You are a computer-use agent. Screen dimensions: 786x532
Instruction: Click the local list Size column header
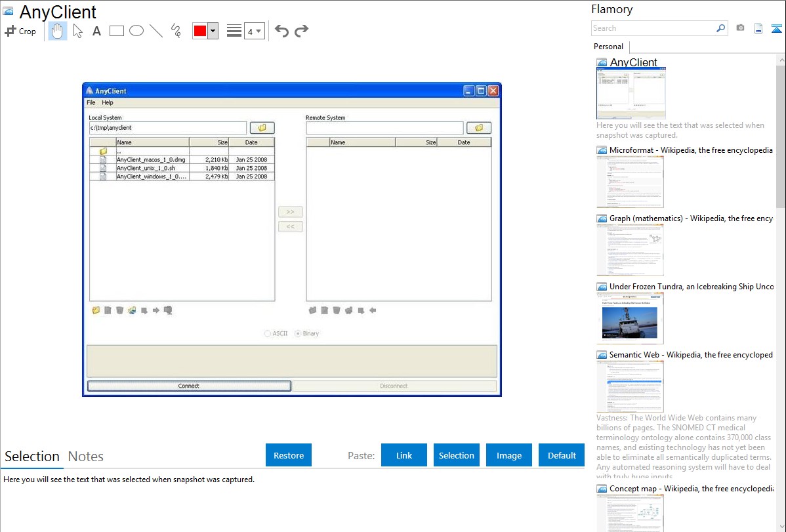209,142
